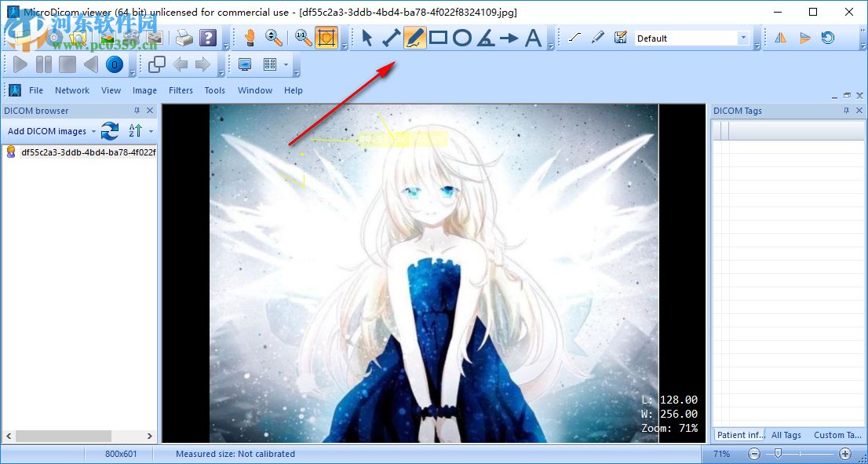The image size is (868, 464).
Task: Switch to Patient info tab
Action: point(739,435)
